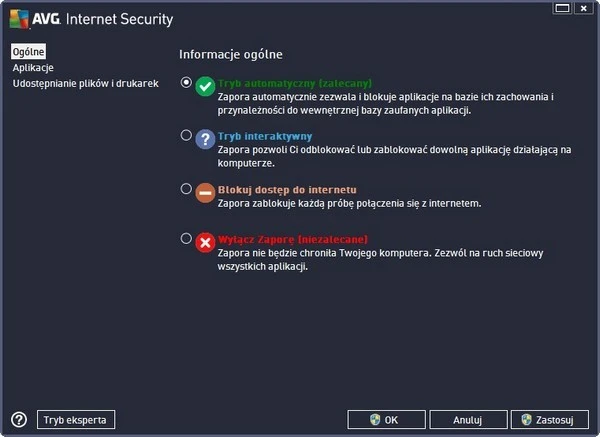This screenshot has width=600, height=437.
Task: Select the Tryb interaktywny radio button
Action: pos(186,134)
